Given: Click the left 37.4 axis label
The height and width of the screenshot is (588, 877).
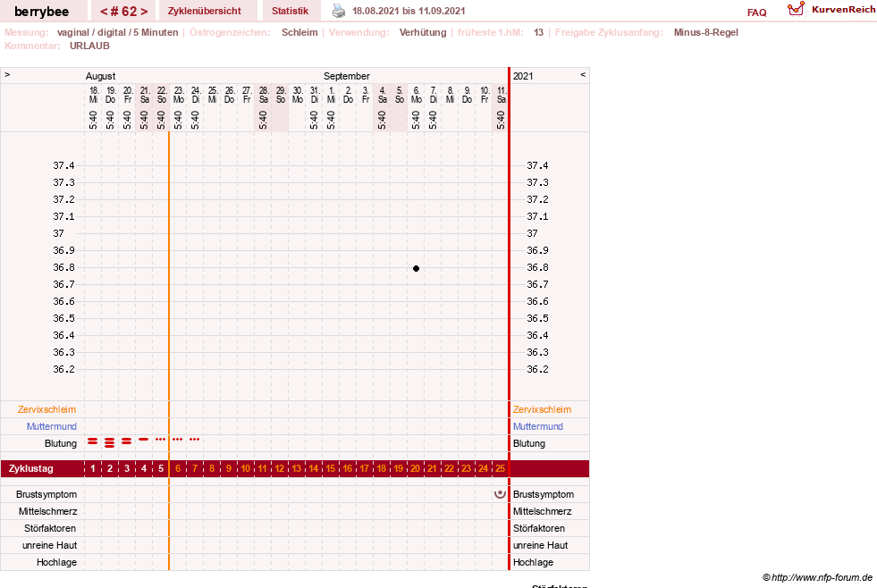Looking at the screenshot, I should (63, 165).
